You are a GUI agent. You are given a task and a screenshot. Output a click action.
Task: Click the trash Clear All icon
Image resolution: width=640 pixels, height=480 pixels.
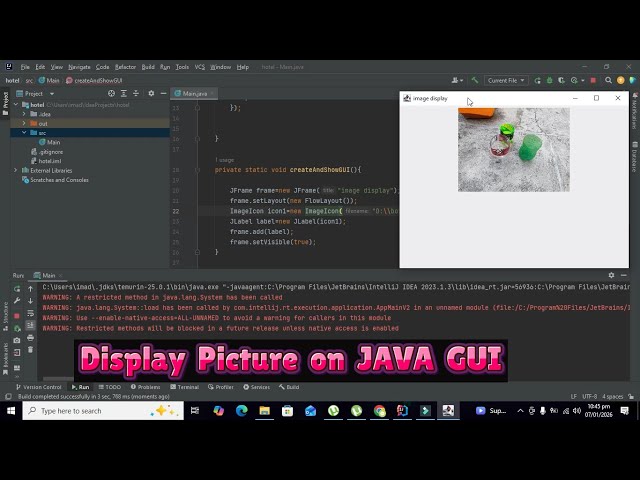31,350
